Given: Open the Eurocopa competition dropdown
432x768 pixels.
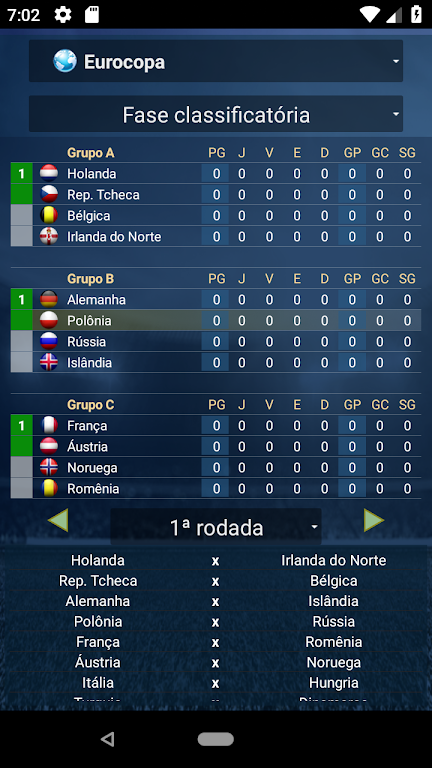Looking at the screenshot, I should point(216,61).
